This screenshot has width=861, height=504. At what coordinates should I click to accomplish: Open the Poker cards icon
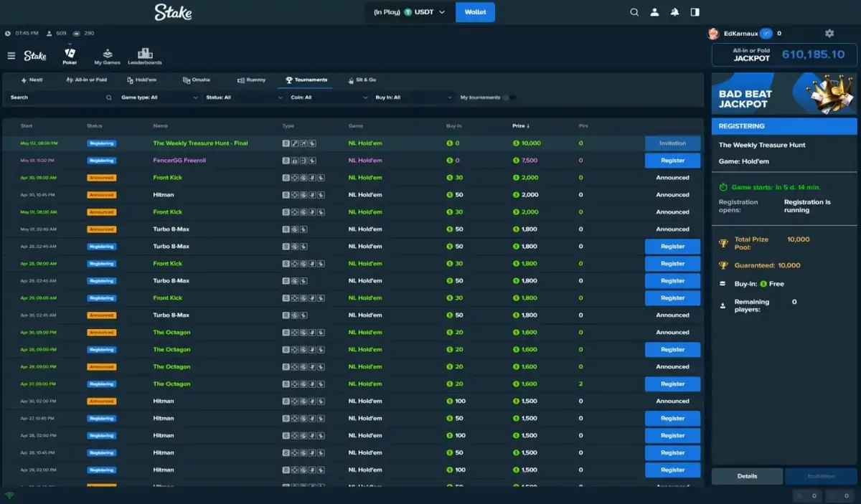(70, 53)
